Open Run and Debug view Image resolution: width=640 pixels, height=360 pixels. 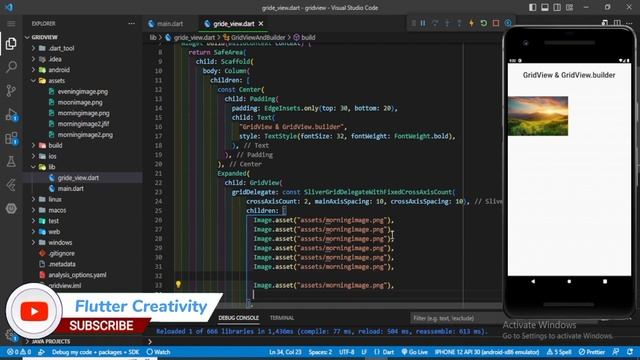pyautogui.click(x=11, y=115)
